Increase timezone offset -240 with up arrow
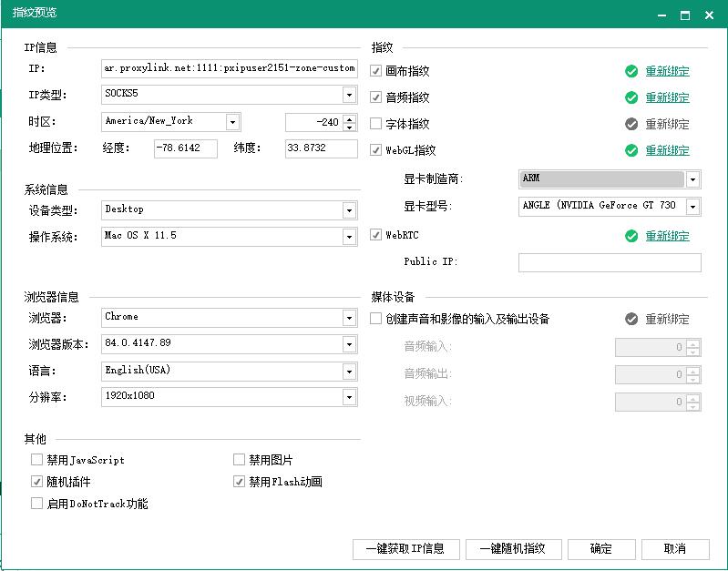The height and width of the screenshot is (571, 728). (350, 117)
